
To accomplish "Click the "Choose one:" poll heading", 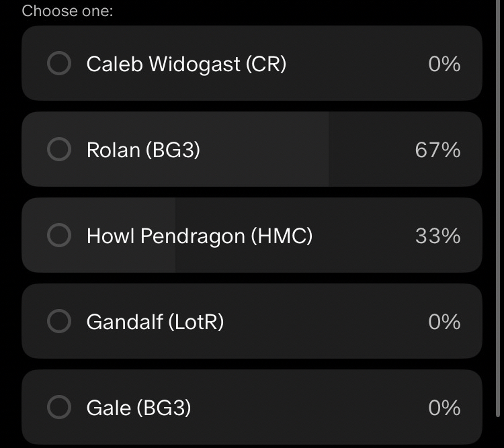I will pos(67,11).
